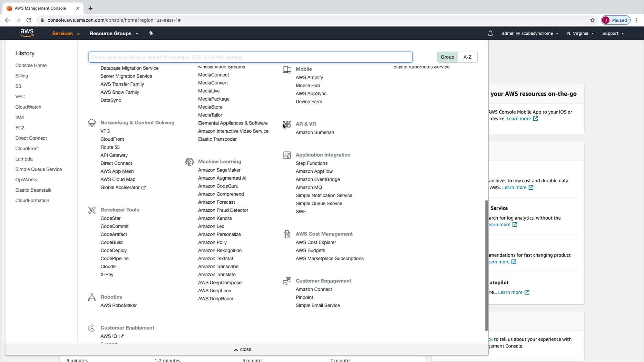
Task: Click the Application Integration category icon
Action: click(287, 155)
